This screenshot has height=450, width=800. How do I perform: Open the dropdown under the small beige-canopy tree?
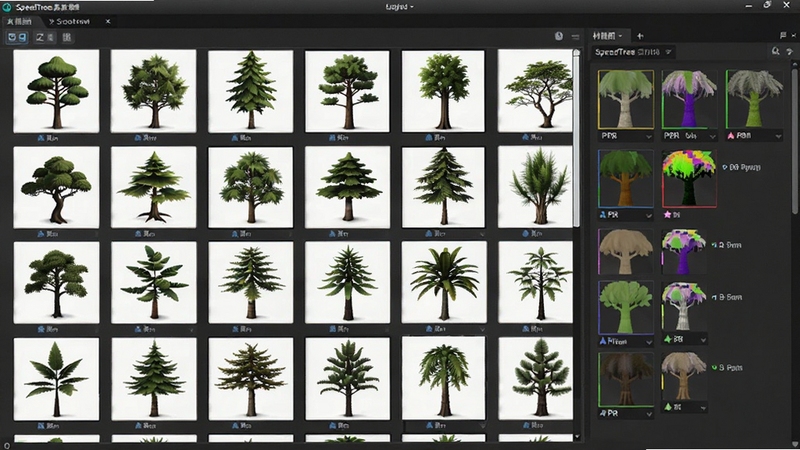point(703,408)
